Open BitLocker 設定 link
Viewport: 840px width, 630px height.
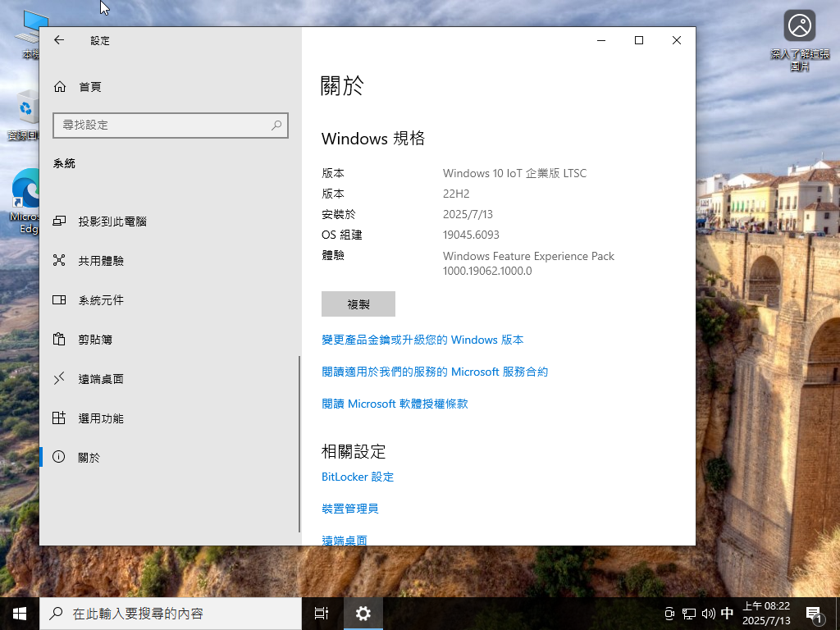point(358,477)
